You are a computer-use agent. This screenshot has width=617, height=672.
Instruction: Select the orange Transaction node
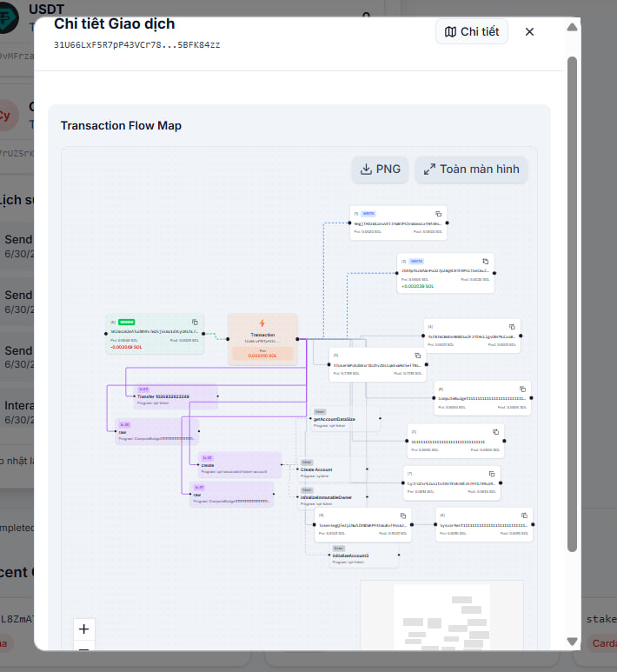[262, 339]
